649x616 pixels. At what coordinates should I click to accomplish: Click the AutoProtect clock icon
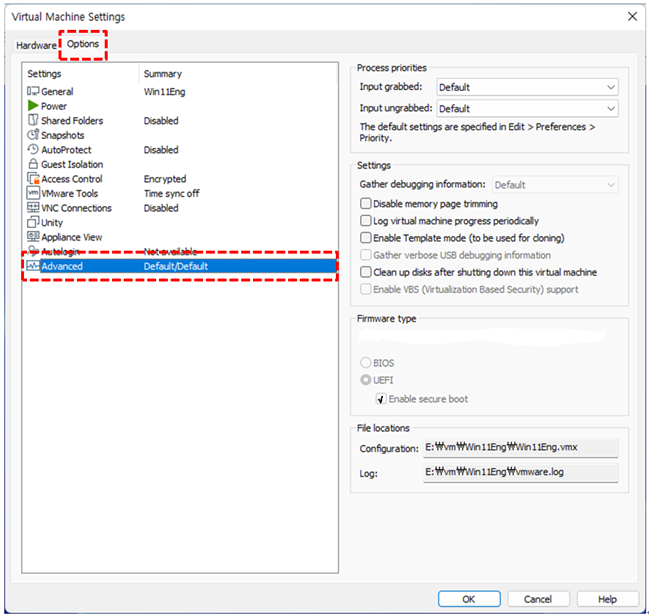click(x=33, y=149)
